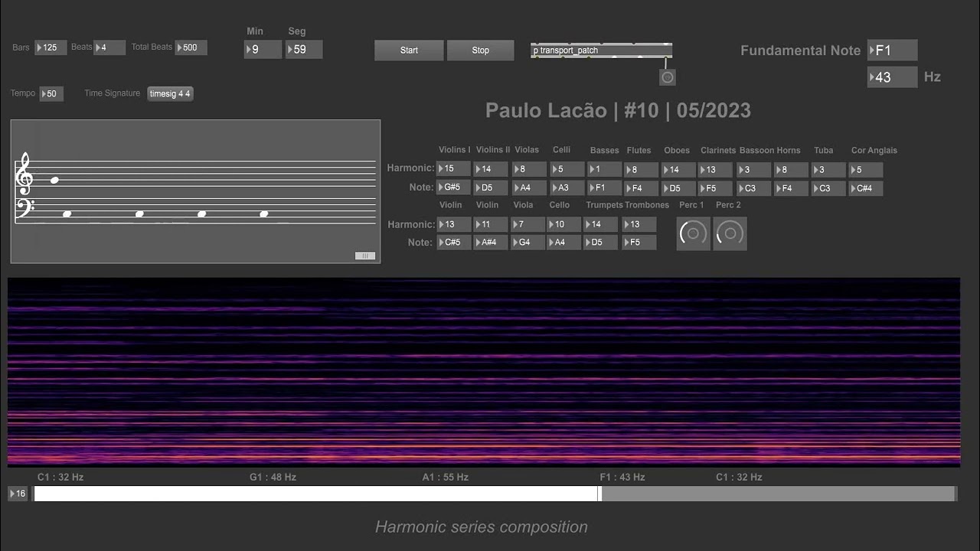
Task: Click the Violins II harmonic box 14
Action: pyautogui.click(x=491, y=169)
